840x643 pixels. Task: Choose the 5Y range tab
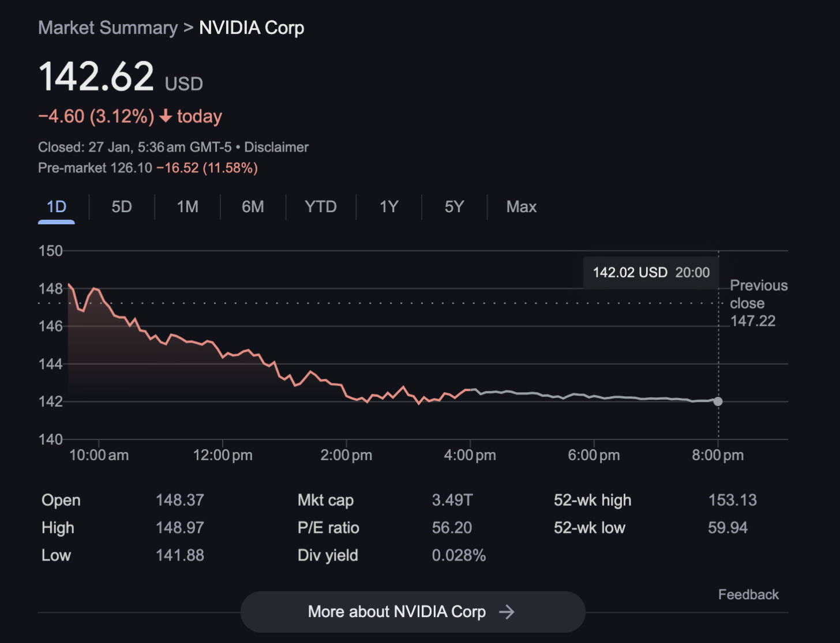tap(454, 207)
